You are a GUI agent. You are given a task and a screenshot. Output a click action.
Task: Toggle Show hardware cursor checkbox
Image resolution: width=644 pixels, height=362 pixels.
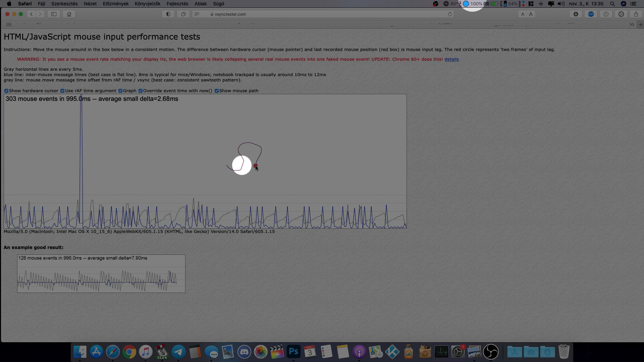(6, 91)
